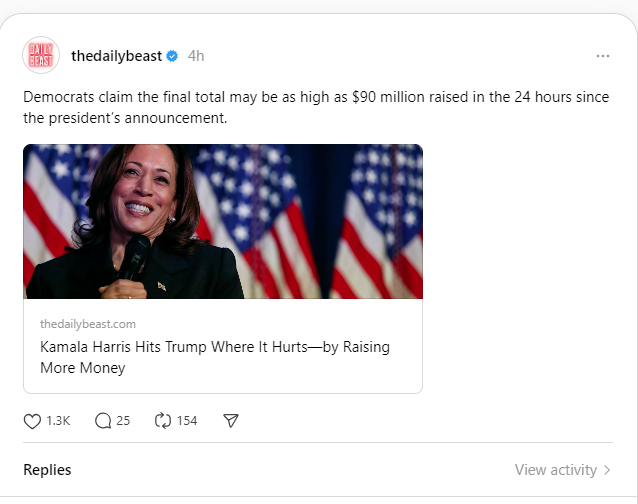Click the thedailybeast username
Viewport: 638px width, 504px height.
(x=116, y=56)
